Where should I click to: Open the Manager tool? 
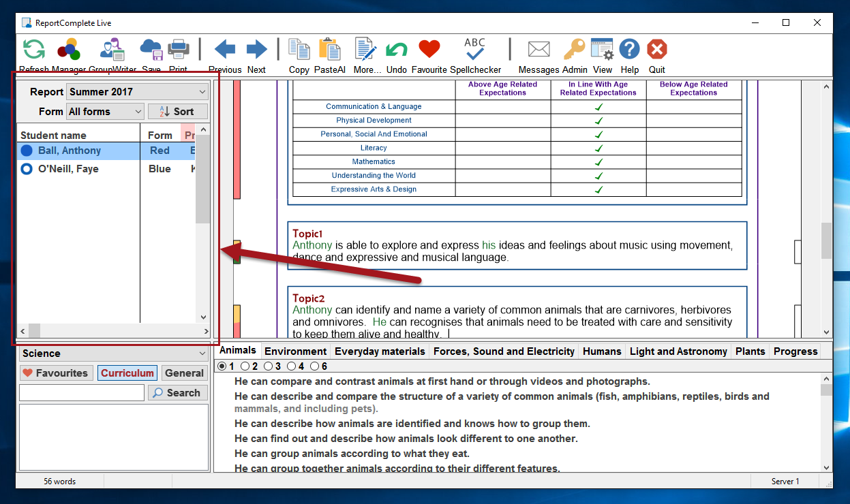(x=69, y=49)
